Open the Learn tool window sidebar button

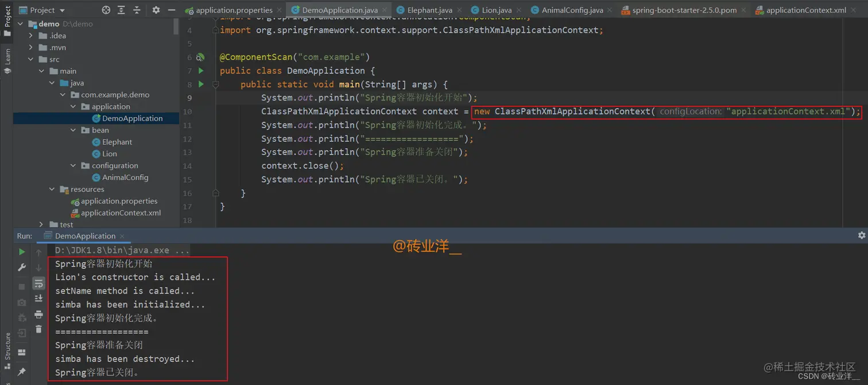[x=7, y=60]
